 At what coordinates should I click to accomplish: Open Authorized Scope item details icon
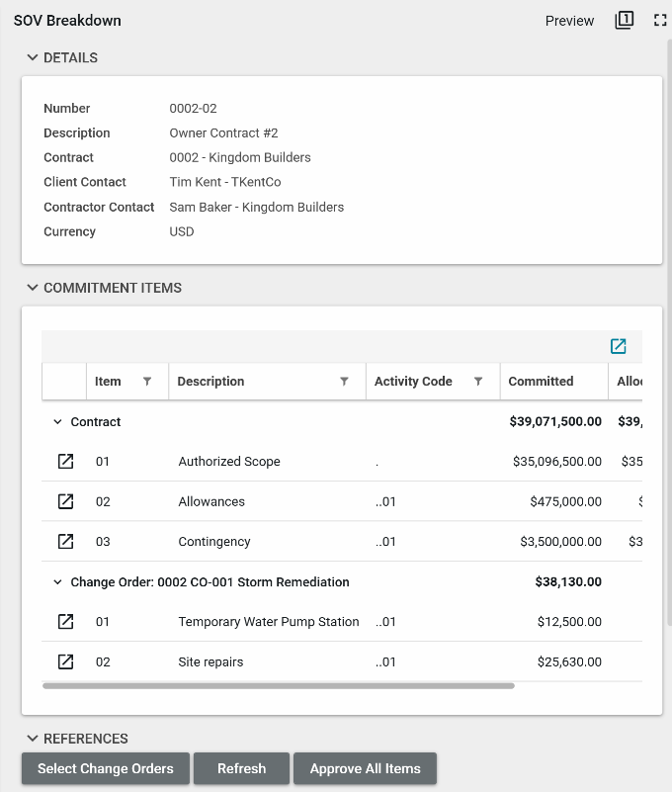(x=65, y=462)
